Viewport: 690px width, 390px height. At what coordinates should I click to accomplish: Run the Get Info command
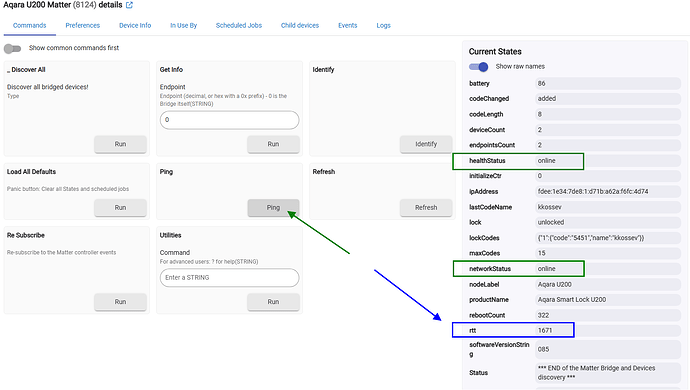coord(273,144)
